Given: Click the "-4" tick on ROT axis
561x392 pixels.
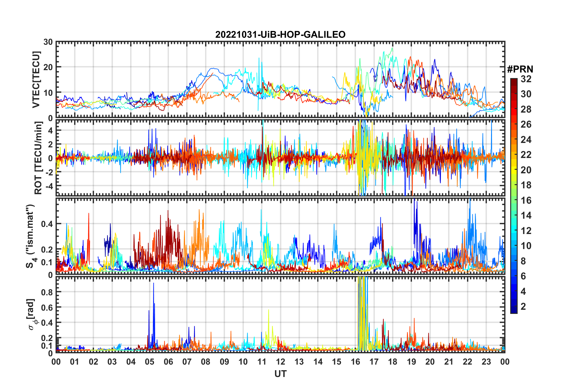Looking at the screenshot, I should point(49,186).
